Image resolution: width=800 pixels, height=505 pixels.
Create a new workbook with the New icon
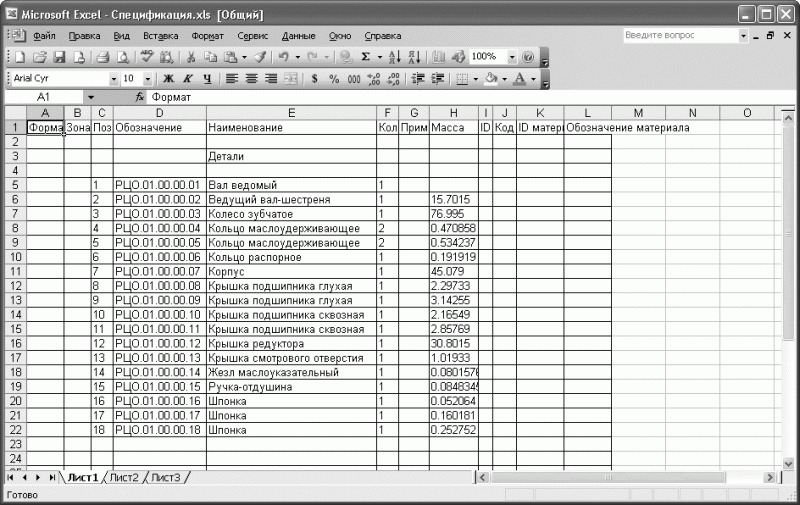tap(20, 57)
